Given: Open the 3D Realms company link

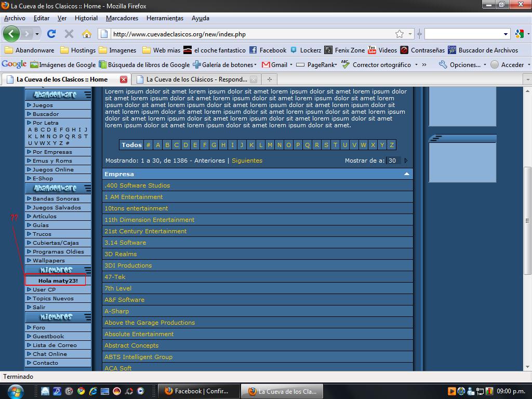Looking at the screenshot, I should [121, 254].
